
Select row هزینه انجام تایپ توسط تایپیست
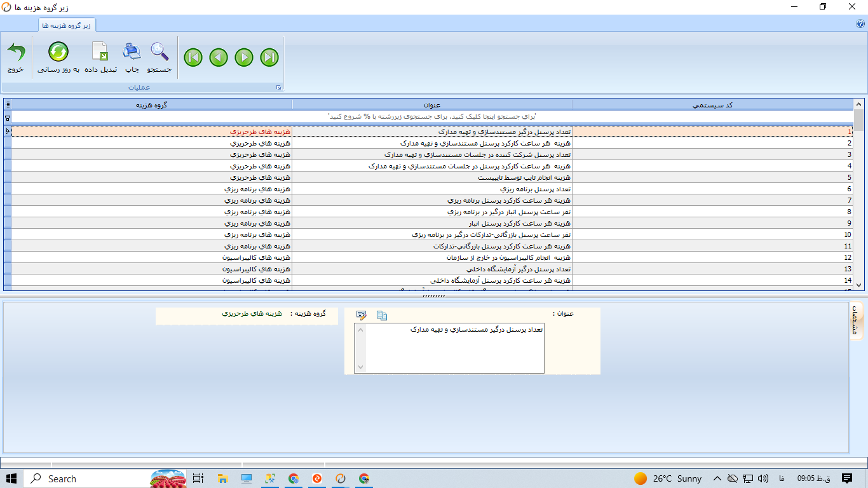point(432,177)
